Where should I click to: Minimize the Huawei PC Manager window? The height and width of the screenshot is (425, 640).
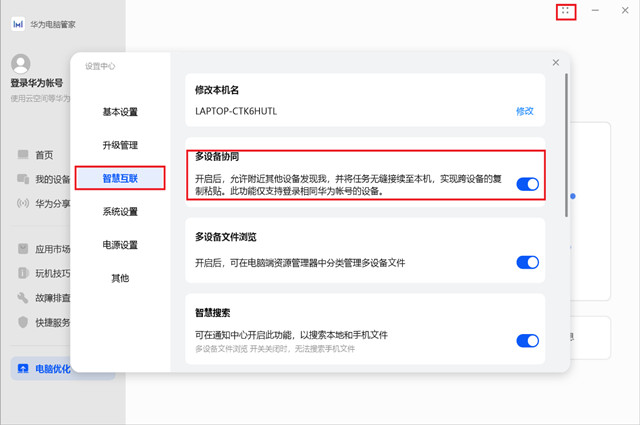pyautogui.click(x=596, y=11)
